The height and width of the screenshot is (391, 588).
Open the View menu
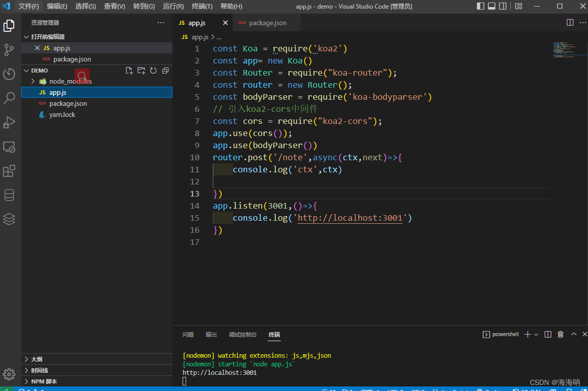(x=114, y=7)
